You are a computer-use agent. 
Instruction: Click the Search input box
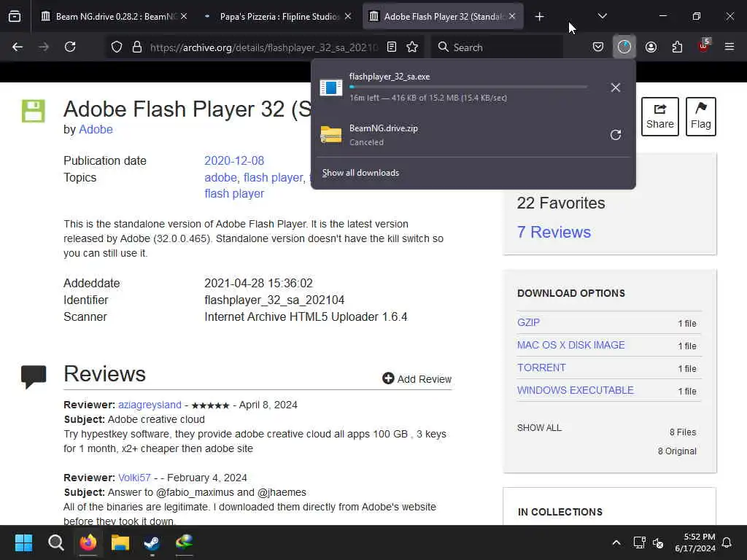click(497, 47)
